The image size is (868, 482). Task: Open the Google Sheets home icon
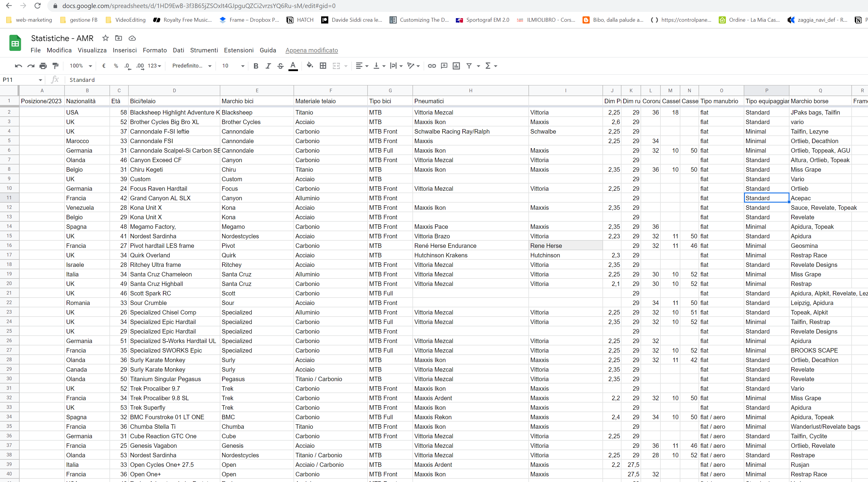15,43
